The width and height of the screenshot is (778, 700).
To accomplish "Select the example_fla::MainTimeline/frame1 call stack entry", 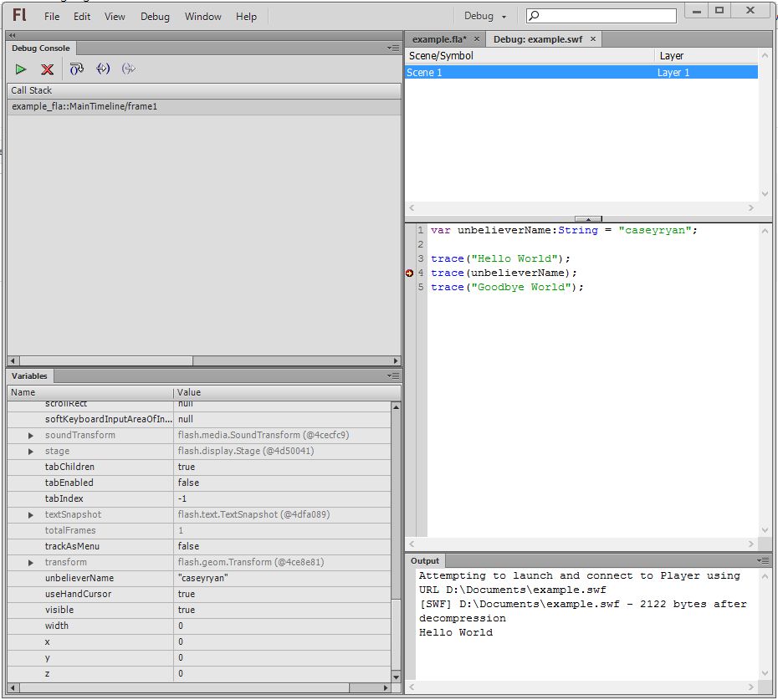I will [204, 106].
